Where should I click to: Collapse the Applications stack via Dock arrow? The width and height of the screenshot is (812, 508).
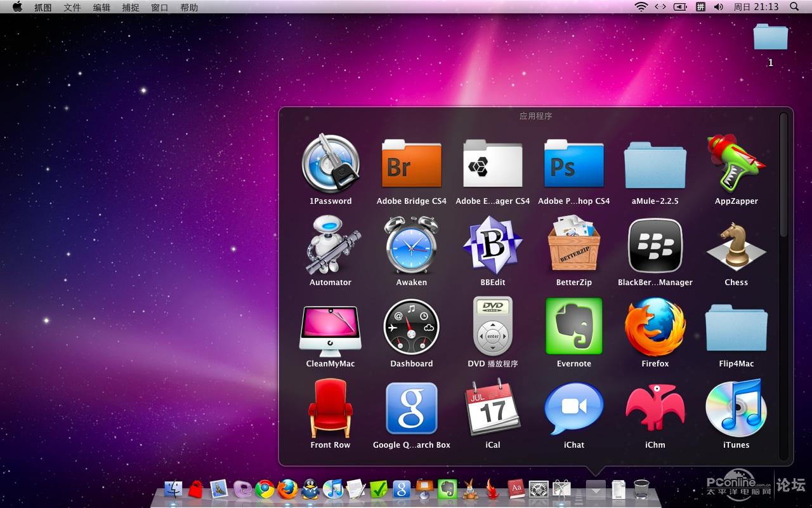(596, 489)
